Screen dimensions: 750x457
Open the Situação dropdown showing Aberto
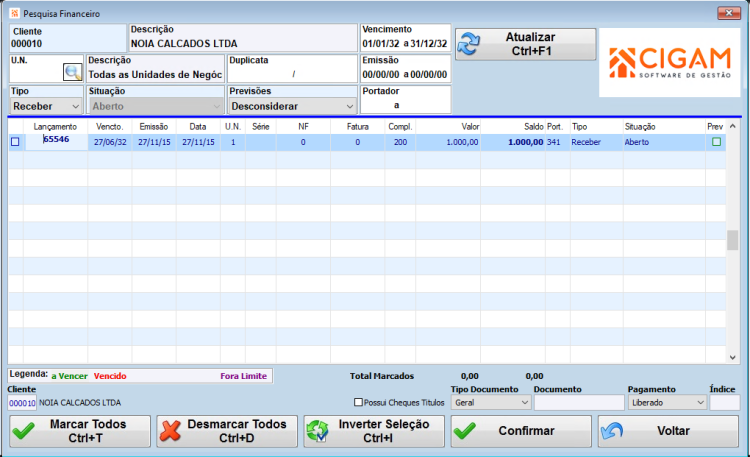(x=155, y=106)
